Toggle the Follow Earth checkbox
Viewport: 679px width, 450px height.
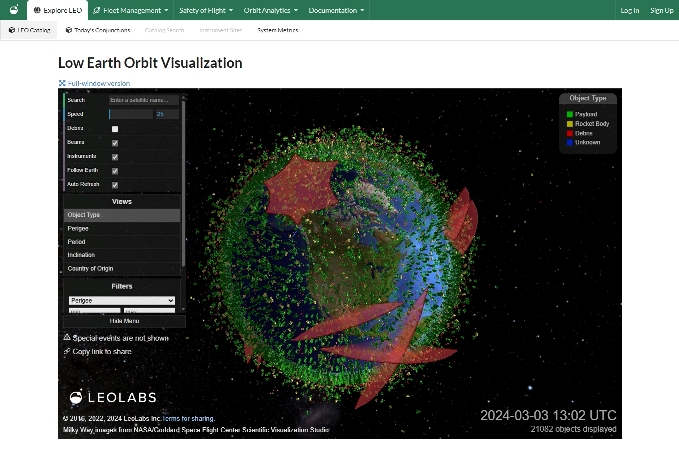tap(115, 171)
